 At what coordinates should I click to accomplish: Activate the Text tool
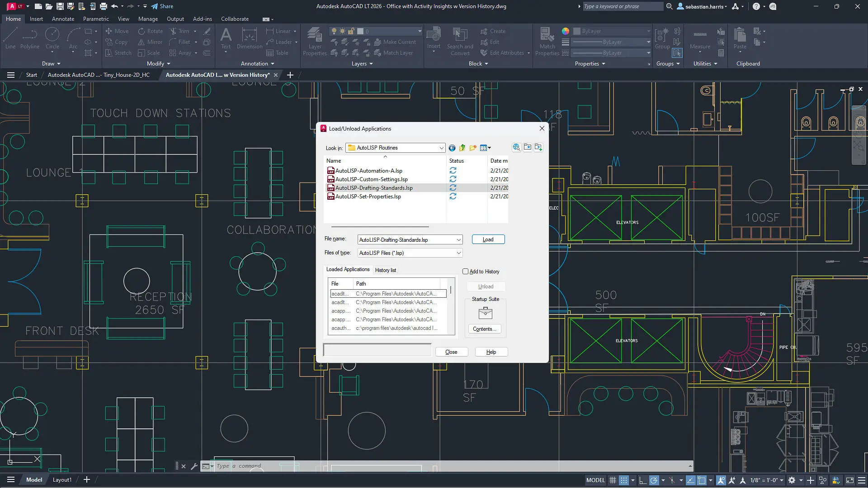(226, 41)
